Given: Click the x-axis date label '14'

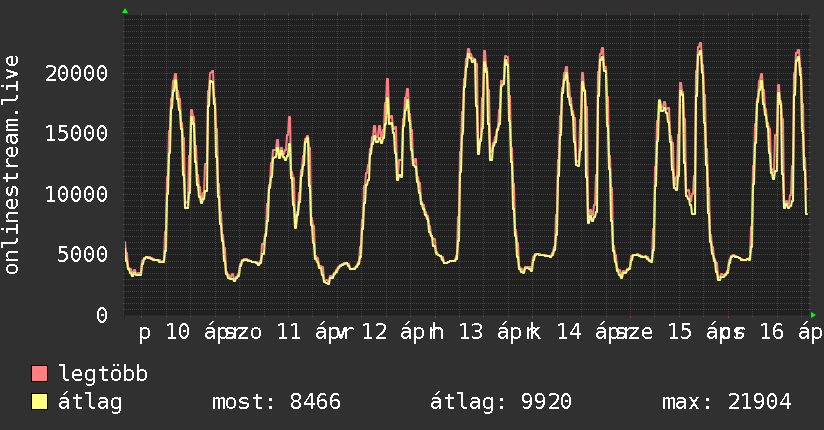Looking at the screenshot, I should (569, 332).
